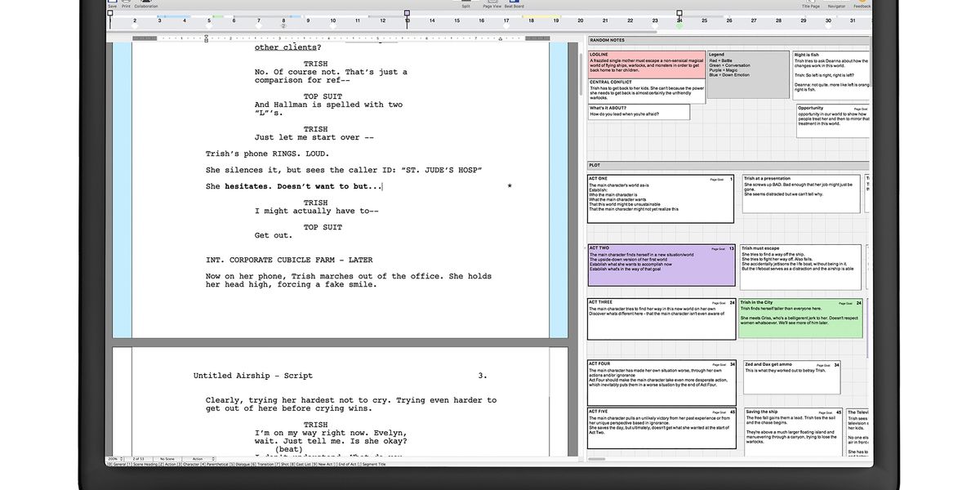Select the CENTRAL CONFLICT beat card

[x=646, y=91]
